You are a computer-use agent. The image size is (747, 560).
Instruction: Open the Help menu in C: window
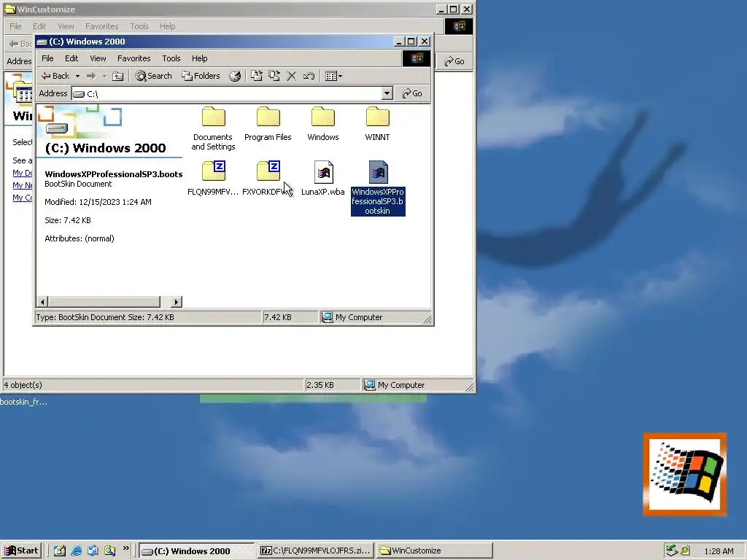tap(200, 58)
